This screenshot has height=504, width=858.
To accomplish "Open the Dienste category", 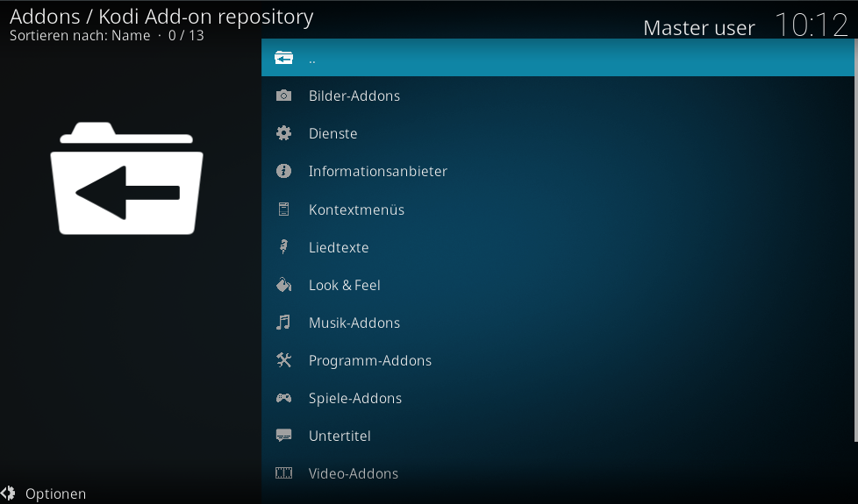I will [558, 133].
